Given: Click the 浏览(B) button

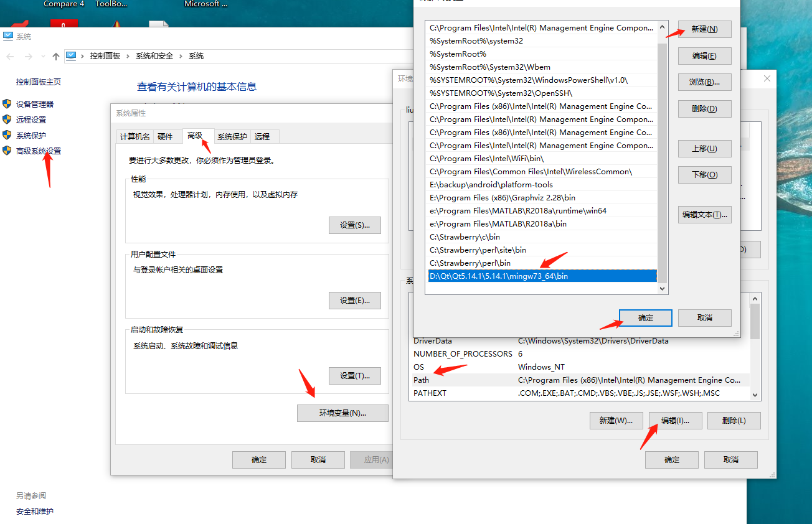Looking at the screenshot, I should pos(704,82).
